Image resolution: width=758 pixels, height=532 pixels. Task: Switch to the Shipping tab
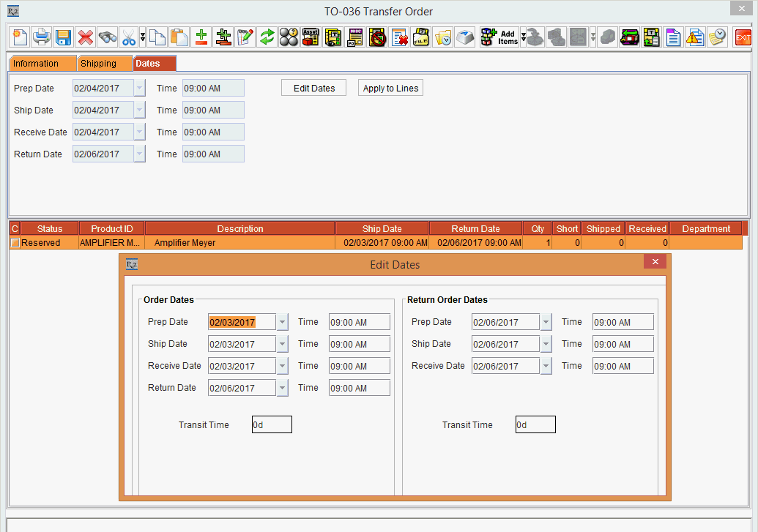104,64
